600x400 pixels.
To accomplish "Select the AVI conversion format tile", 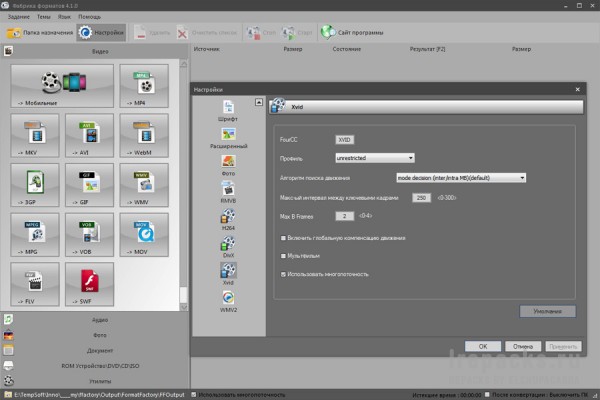I will click(x=89, y=136).
